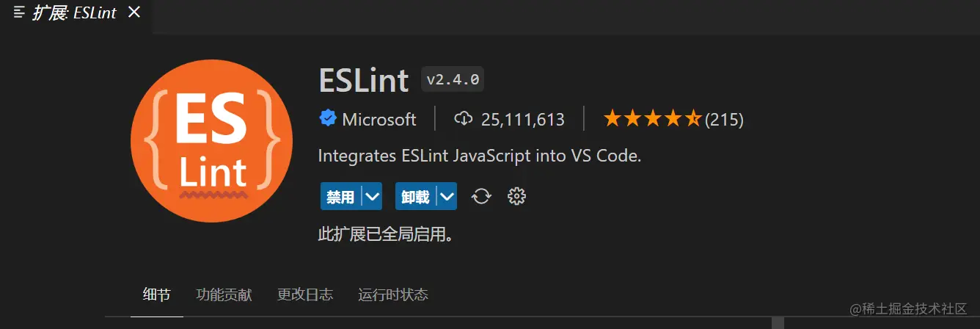980x329 pixels.
Task: Show the 运行时状态 tab
Action: pos(392,294)
